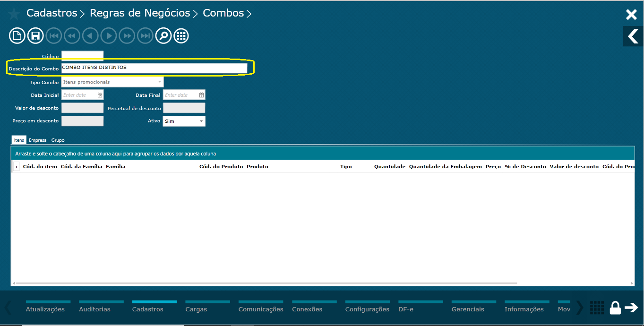Sort by Preço column header
This screenshot has height=326, width=644.
coord(493,167)
